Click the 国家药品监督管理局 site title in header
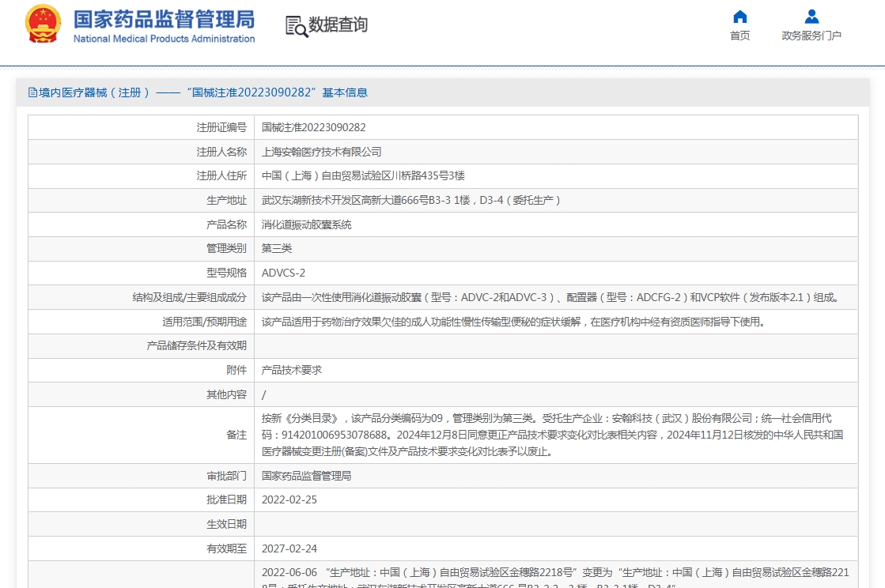885x588 pixels. [x=164, y=19]
